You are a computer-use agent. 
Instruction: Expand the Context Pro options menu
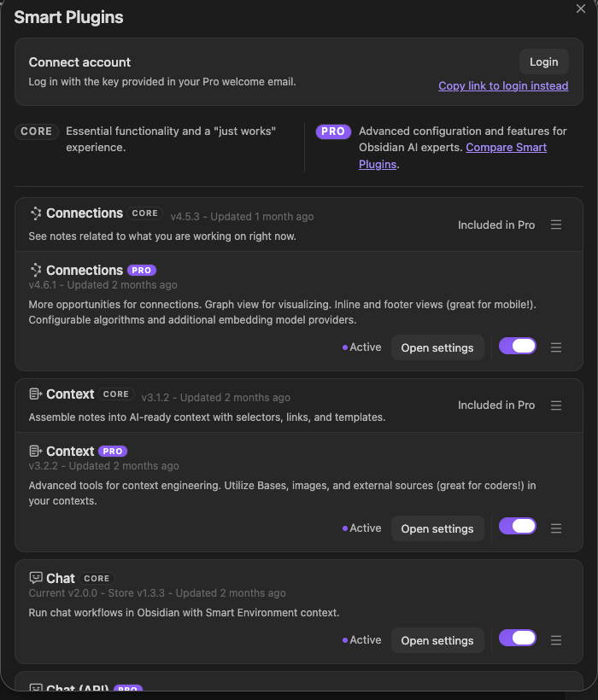(556, 528)
